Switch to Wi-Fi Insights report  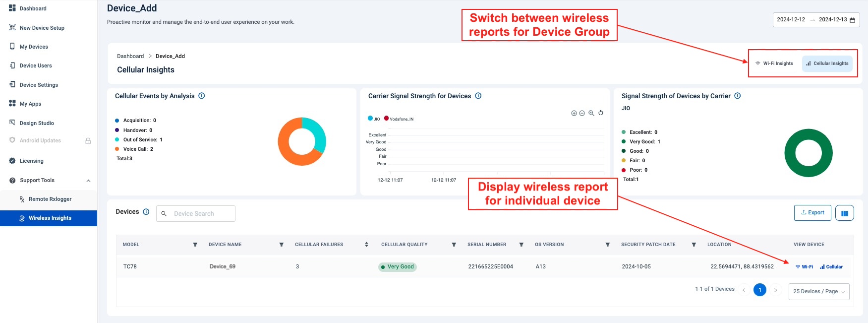coord(774,64)
